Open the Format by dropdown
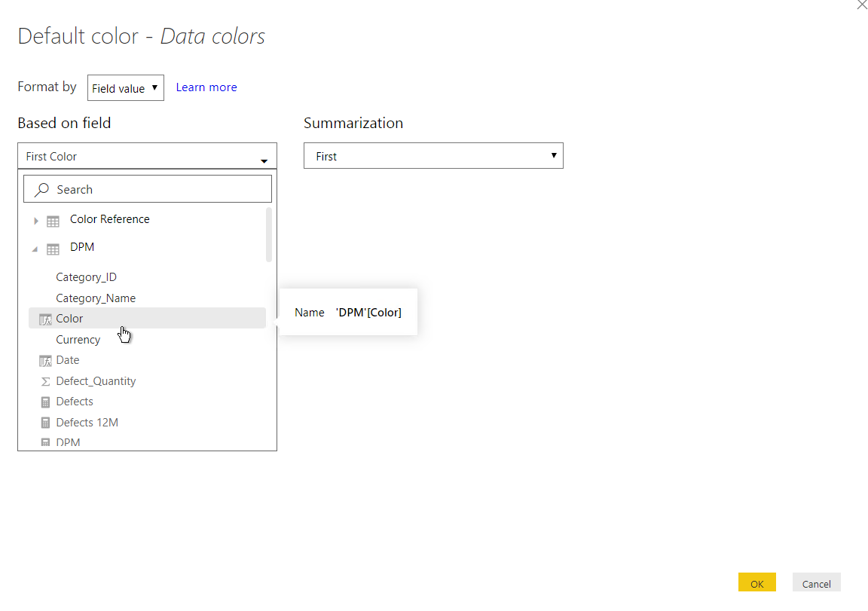Viewport: 868px width, 611px height. pyautogui.click(x=126, y=88)
